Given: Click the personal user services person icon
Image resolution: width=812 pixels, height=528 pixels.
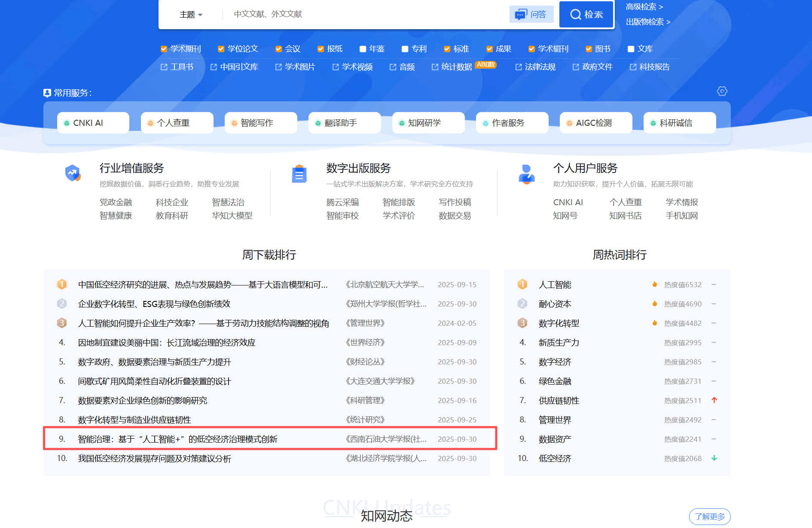Looking at the screenshot, I should click(x=526, y=174).
